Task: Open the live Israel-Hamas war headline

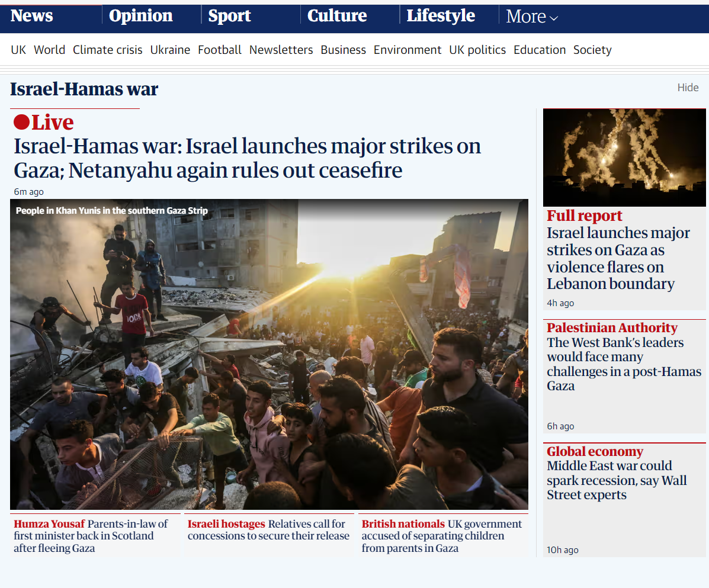Action: click(247, 158)
